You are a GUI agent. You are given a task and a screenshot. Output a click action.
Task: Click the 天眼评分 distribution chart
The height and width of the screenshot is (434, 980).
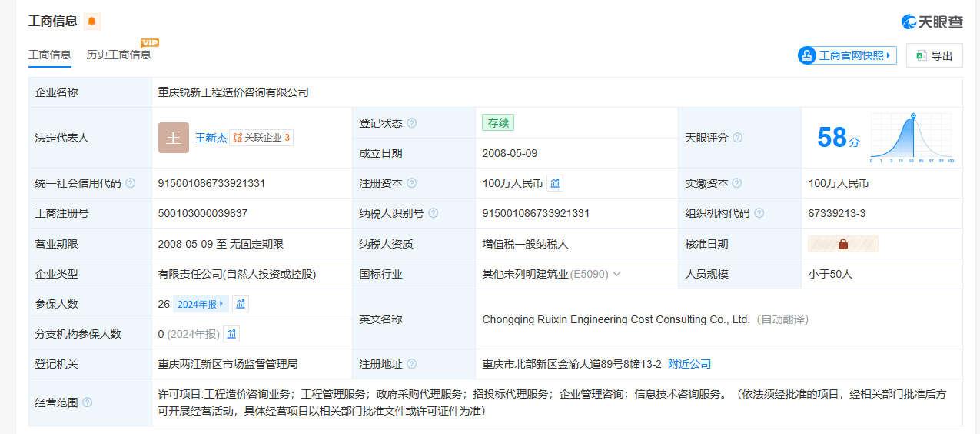coord(912,138)
